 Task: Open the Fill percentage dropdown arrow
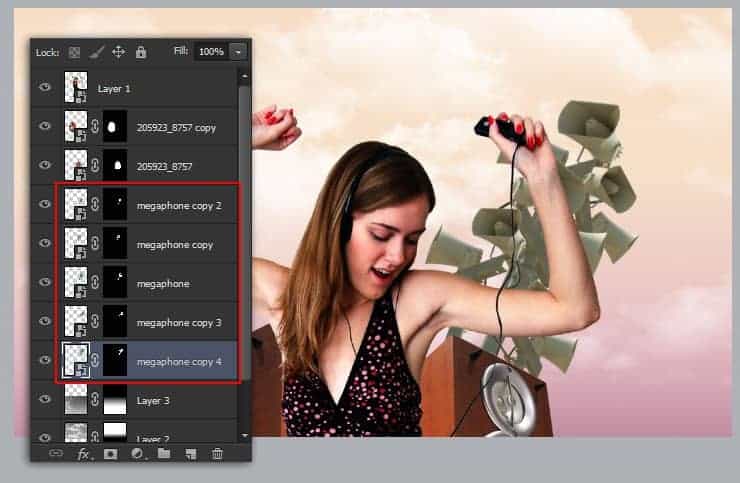[238, 51]
